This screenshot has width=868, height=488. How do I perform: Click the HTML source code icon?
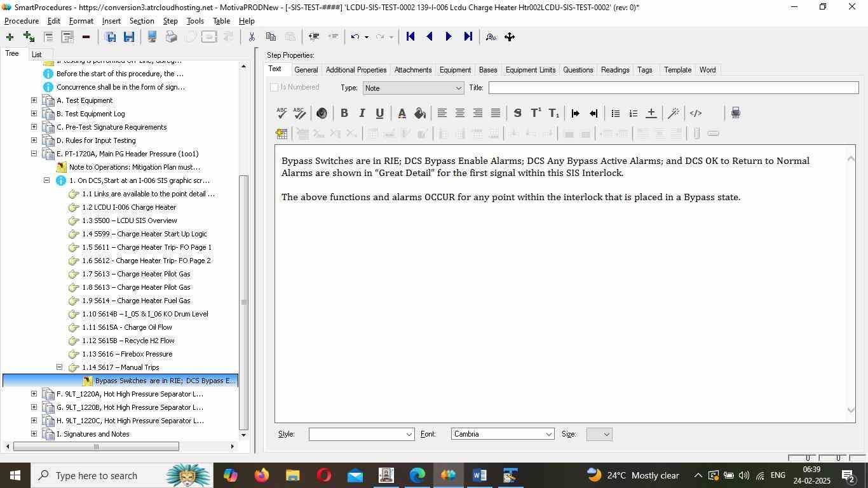point(696,113)
